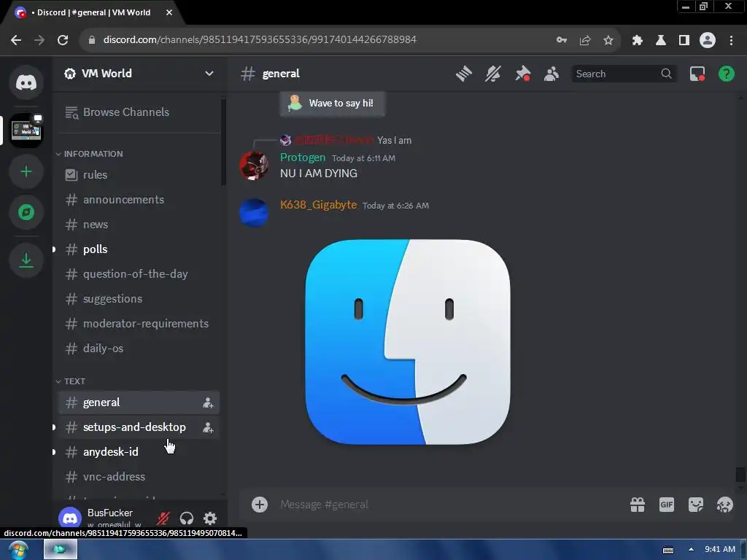Open the news channel
The height and width of the screenshot is (560, 747).
(138, 225)
